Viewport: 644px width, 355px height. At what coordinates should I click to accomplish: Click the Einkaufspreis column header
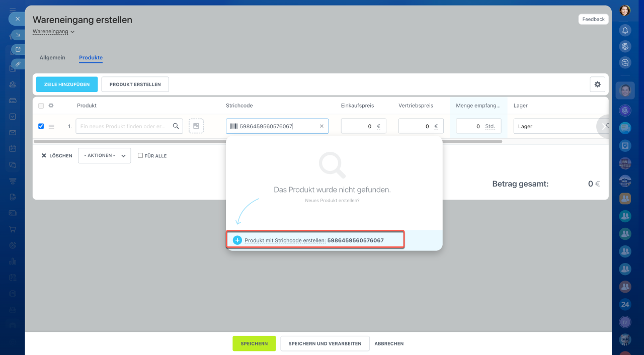click(357, 106)
